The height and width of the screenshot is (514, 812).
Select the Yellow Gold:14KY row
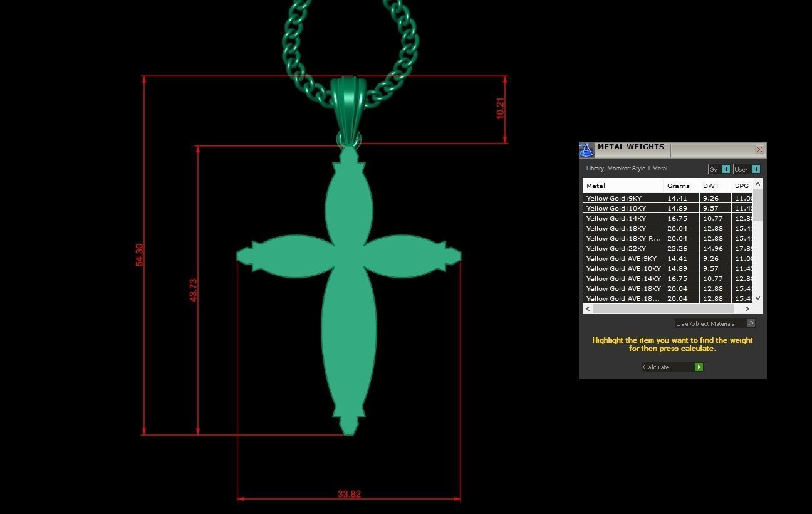(x=668, y=218)
